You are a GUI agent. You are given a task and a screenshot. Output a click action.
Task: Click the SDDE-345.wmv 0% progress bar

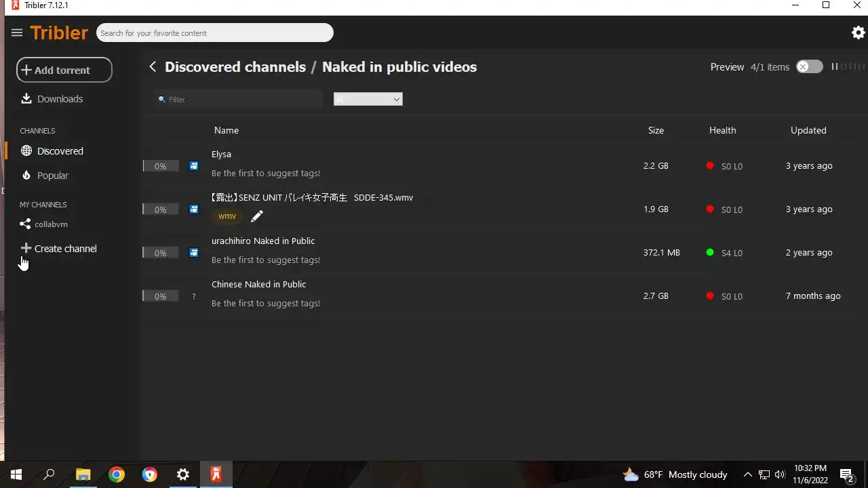pyautogui.click(x=161, y=209)
